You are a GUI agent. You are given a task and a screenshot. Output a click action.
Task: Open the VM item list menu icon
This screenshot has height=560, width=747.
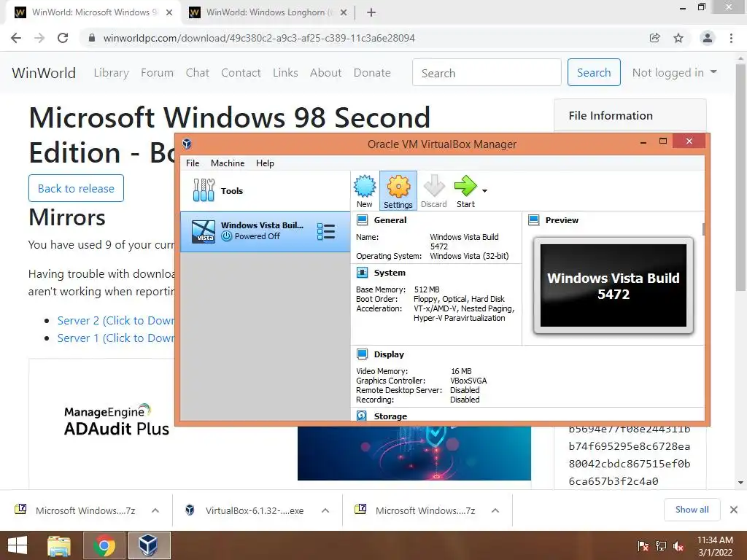pyautogui.click(x=326, y=231)
